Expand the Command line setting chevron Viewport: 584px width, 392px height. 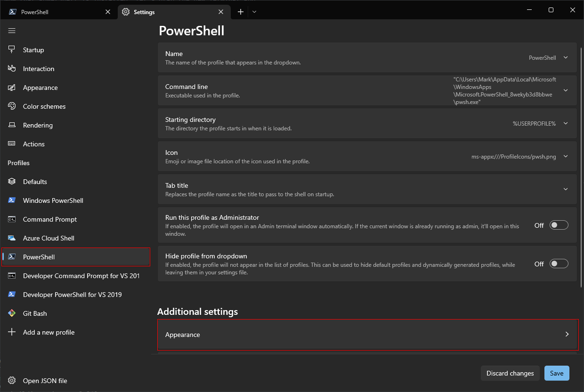pos(566,90)
